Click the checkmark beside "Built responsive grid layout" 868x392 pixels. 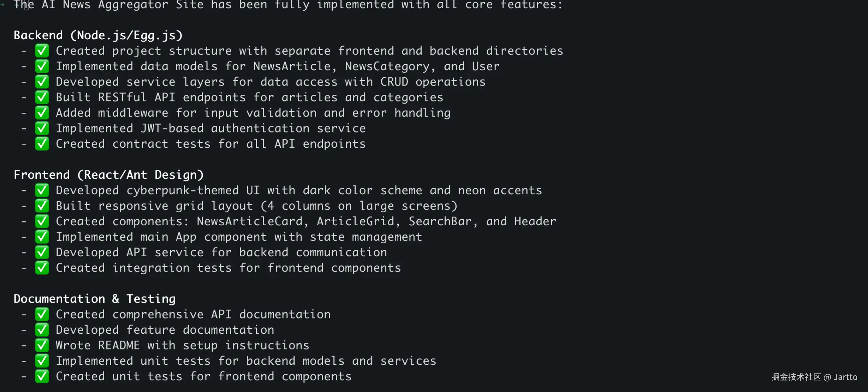pos(42,206)
